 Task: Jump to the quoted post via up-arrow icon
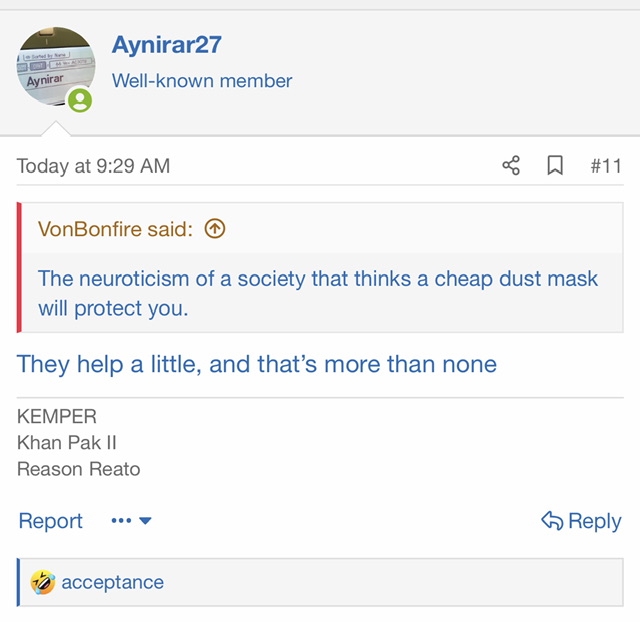[214, 229]
